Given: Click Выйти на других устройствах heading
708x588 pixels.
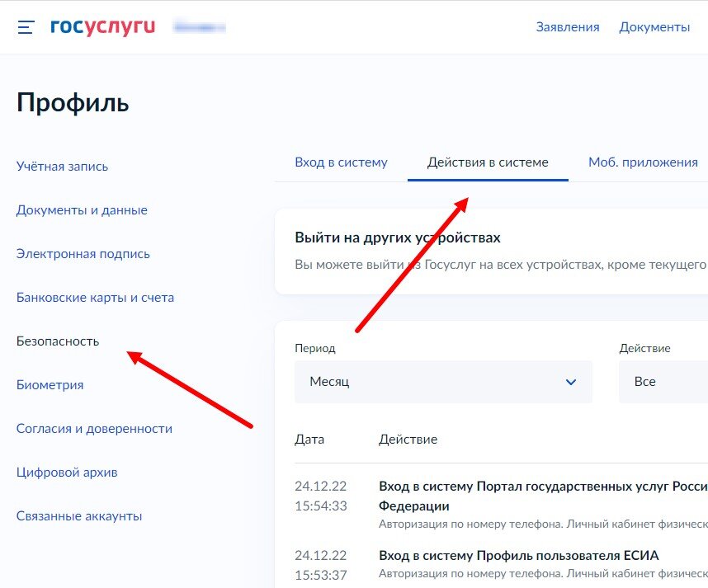Looking at the screenshot, I should pyautogui.click(x=398, y=238).
